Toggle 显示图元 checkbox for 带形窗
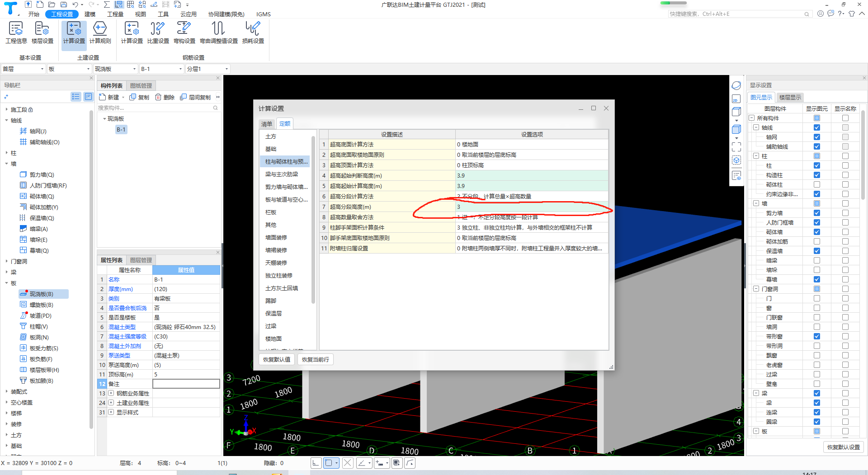This screenshot has height=475, width=868. pos(817,336)
